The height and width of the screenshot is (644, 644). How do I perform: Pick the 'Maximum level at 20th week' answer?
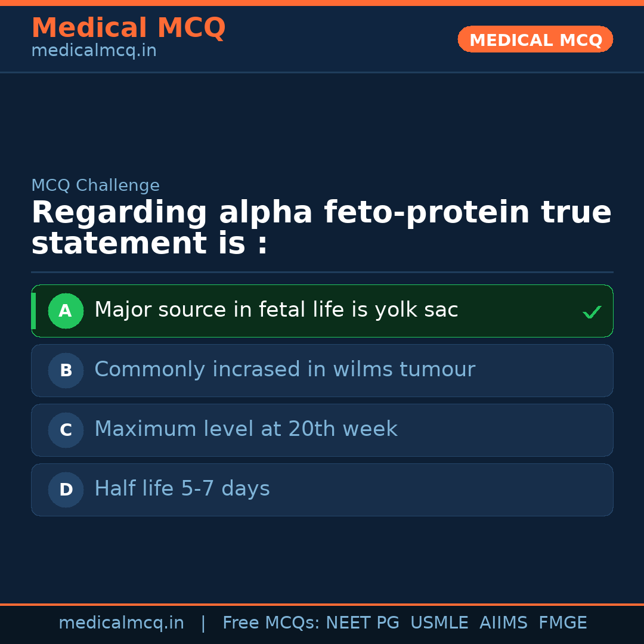pyautogui.click(x=246, y=429)
